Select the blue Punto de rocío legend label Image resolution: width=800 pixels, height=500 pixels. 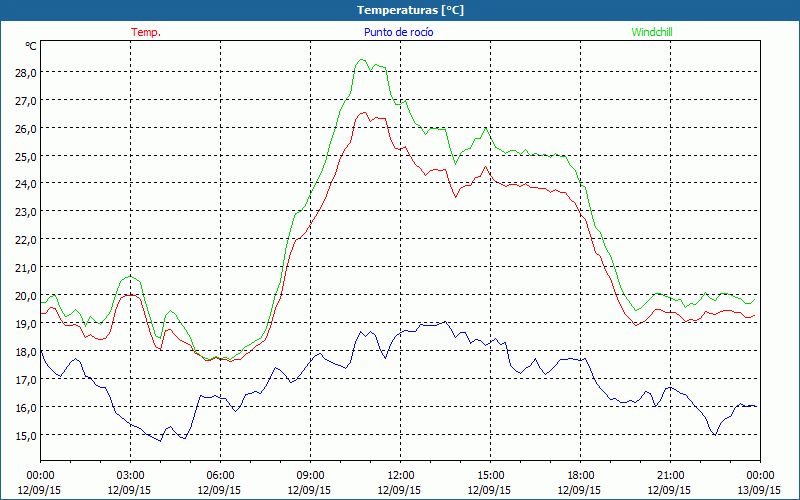click(398, 32)
